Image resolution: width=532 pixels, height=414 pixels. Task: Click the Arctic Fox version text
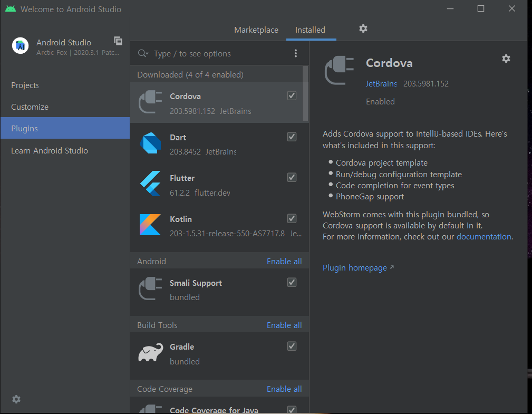(78, 53)
